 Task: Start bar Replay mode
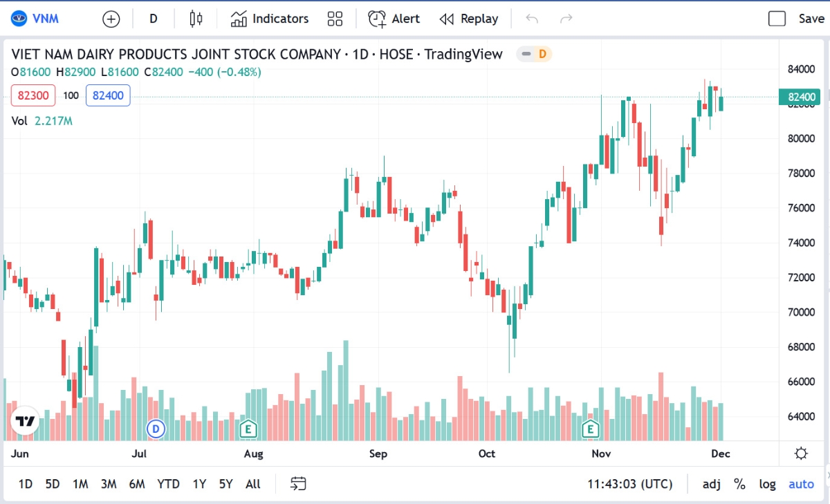coord(469,19)
